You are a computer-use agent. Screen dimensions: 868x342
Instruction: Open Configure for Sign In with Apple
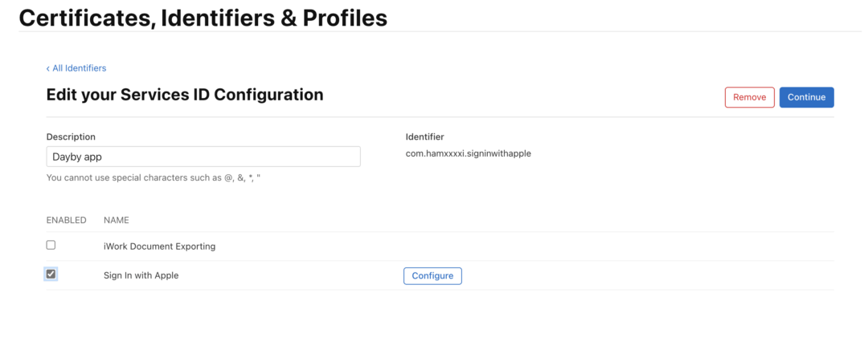432,275
